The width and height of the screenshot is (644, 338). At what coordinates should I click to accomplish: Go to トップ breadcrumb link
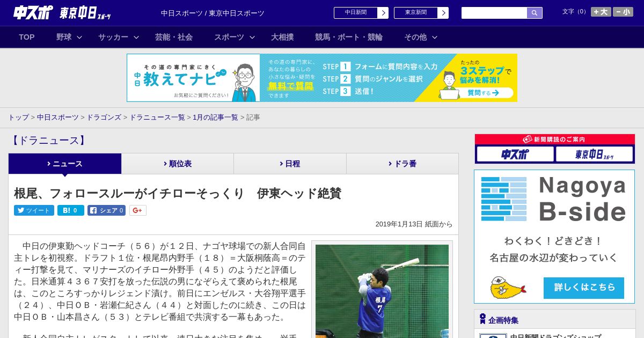[x=18, y=117]
